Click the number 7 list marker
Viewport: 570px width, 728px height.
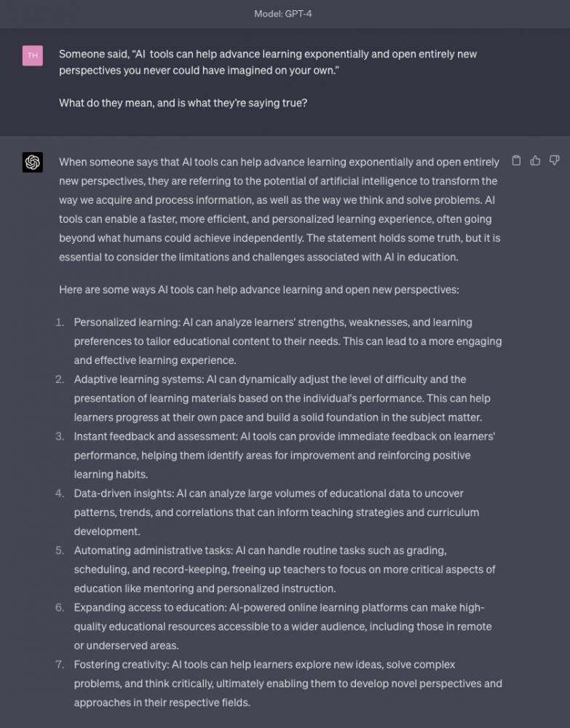click(60, 665)
